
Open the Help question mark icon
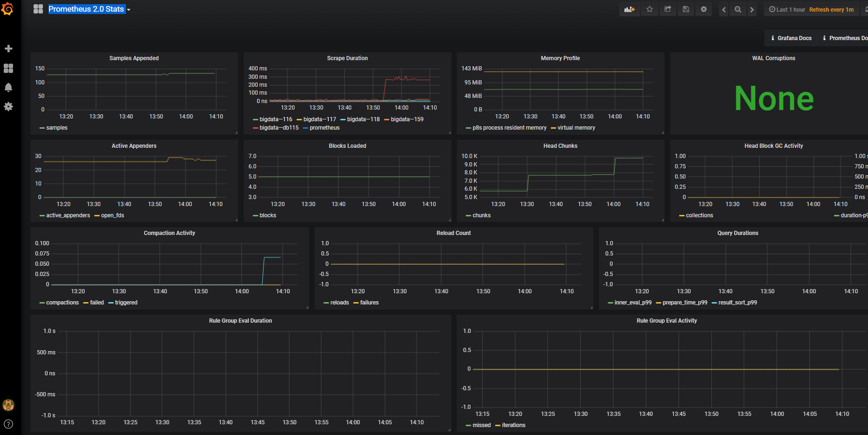point(8,424)
